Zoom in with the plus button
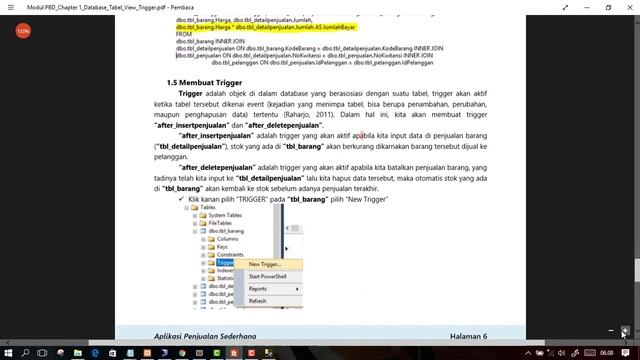Screen dimensions: 640x360 [625, 331]
